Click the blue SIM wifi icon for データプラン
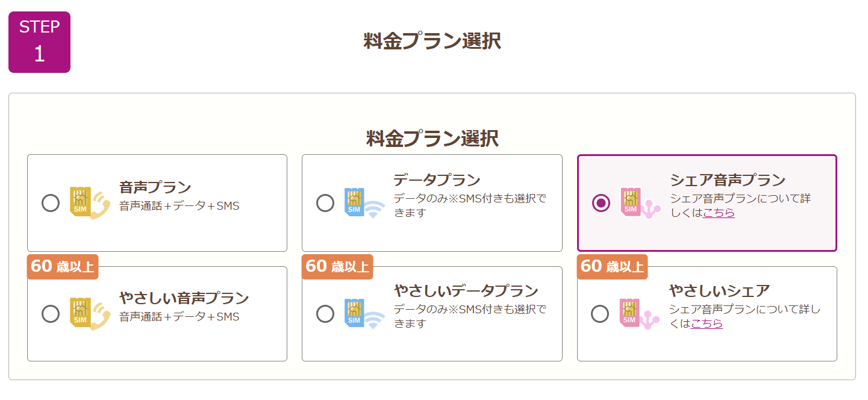Viewport: 868px width, 400px height. 364,203
